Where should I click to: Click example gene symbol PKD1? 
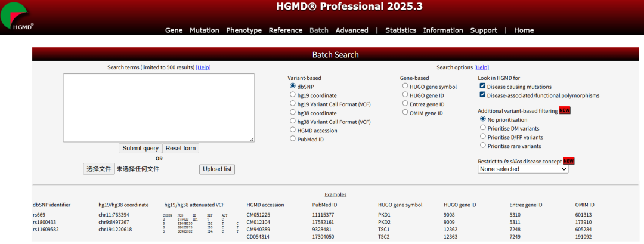(x=383, y=215)
